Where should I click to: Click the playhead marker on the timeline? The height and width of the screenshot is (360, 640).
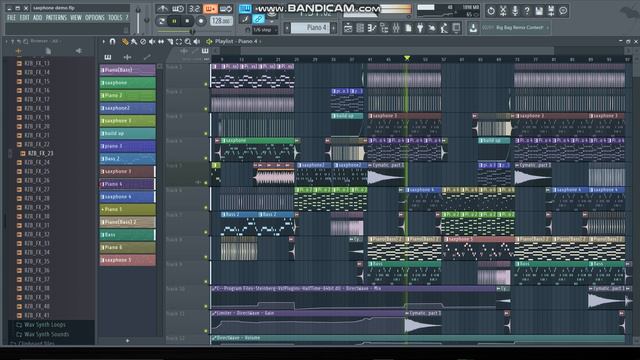click(x=407, y=59)
